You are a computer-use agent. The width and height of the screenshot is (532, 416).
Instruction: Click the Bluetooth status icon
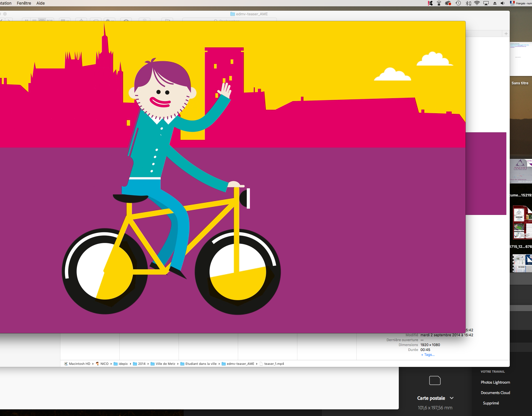(x=468, y=3)
